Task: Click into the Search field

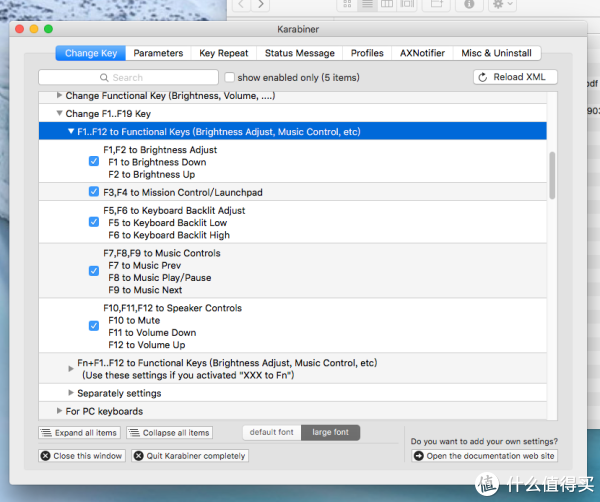Action: click(128, 77)
